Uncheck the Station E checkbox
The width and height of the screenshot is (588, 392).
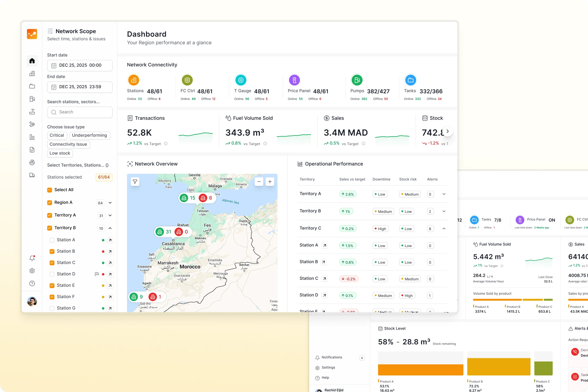click(x=52, y=286)
